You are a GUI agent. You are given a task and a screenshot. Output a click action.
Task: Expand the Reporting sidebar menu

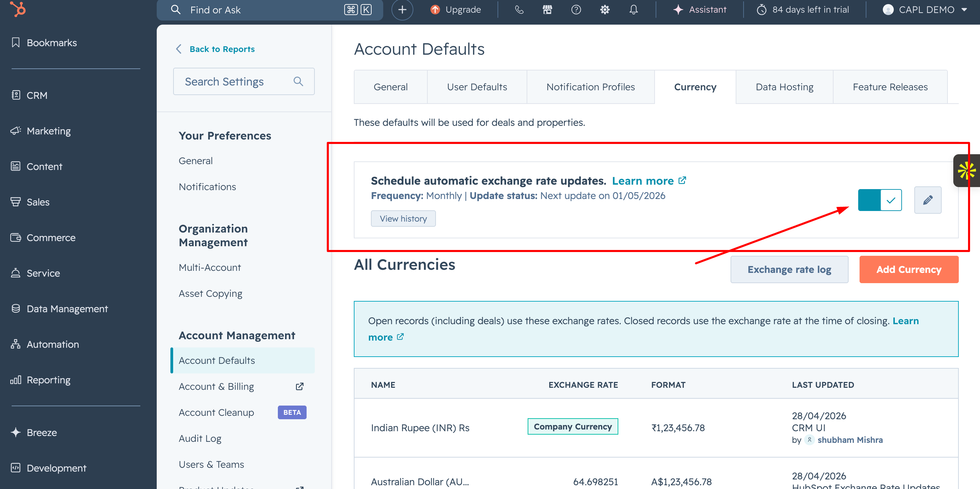(x=48, y=380)
